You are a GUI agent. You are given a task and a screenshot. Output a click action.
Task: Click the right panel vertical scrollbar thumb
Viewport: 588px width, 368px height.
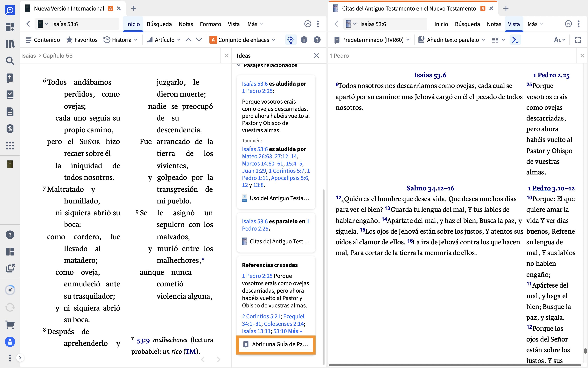tap(585, 351)
